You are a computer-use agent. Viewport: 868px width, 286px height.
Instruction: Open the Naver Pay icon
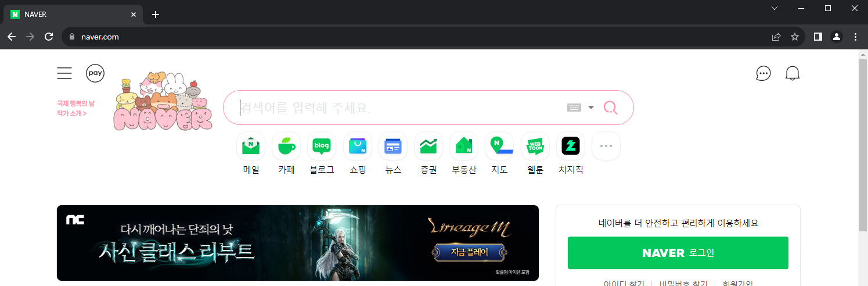(x=95, y=73)
